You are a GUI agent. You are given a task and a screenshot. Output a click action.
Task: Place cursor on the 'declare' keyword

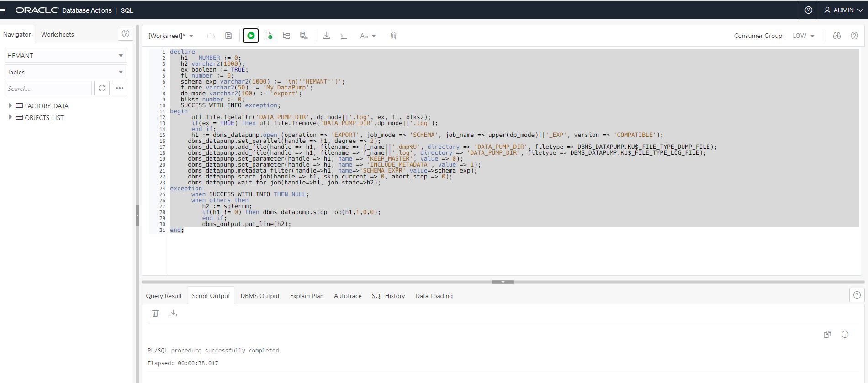coord(182,52)
